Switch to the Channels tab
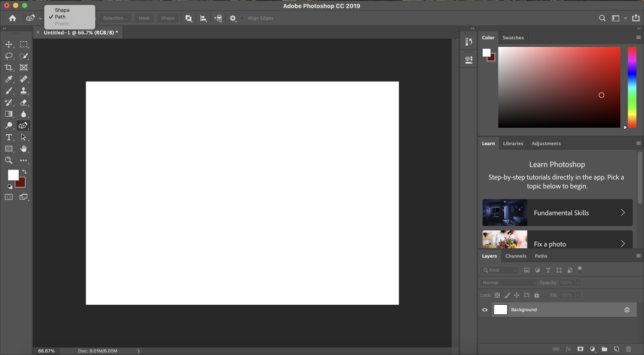Image resolution: width=644 pixels, height=355 pixels. 516,256
